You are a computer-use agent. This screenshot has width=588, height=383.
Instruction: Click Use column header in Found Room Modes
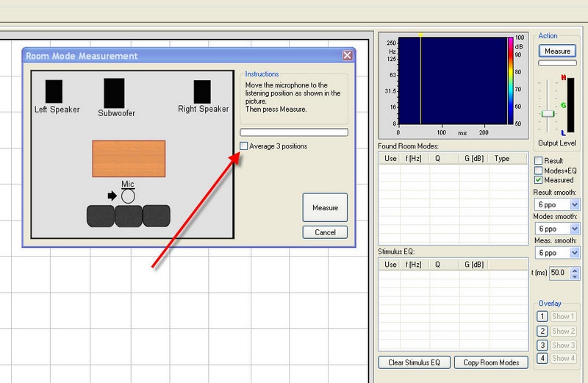point(390,158)
